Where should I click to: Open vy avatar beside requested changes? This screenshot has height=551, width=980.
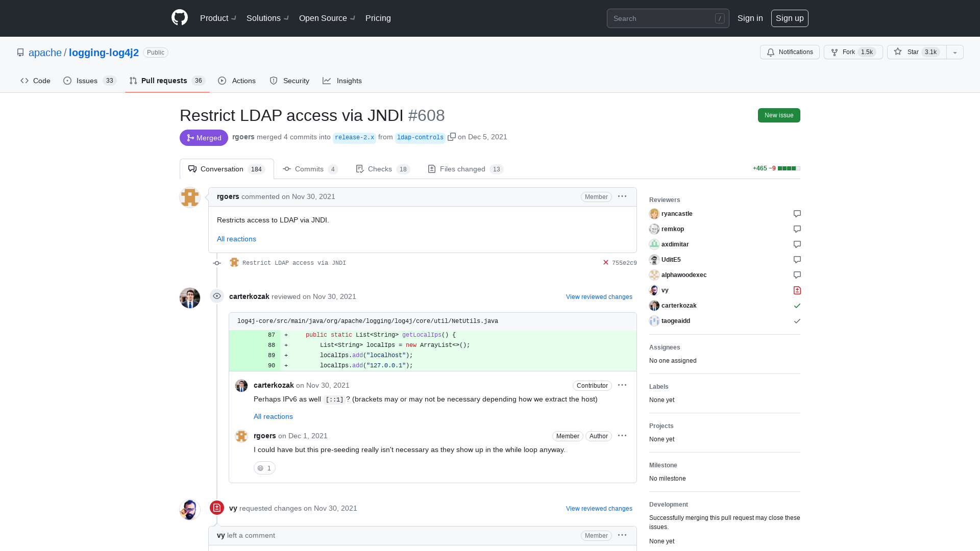[x=190, y=510]
